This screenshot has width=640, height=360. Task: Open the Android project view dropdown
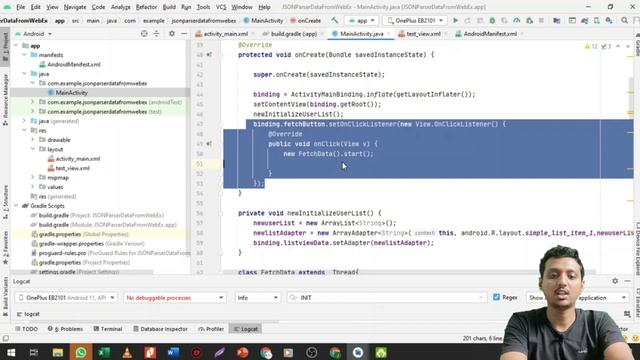point(33,34)
